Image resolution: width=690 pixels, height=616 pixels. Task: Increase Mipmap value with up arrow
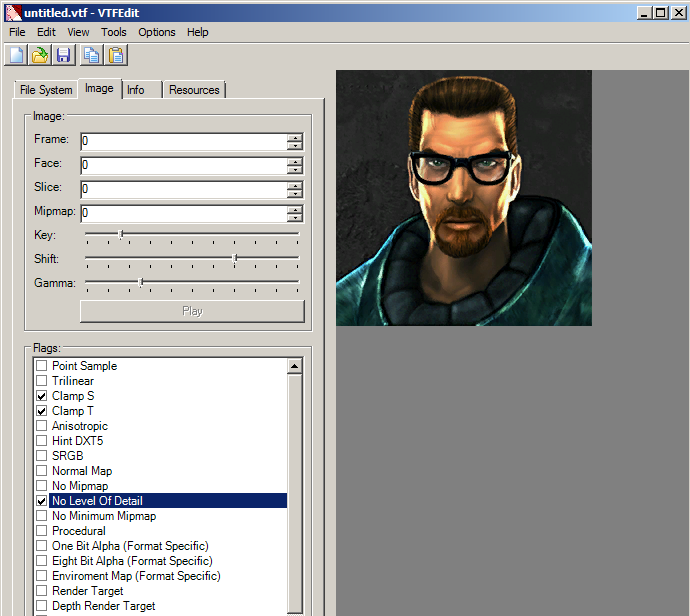click(295, 209)
